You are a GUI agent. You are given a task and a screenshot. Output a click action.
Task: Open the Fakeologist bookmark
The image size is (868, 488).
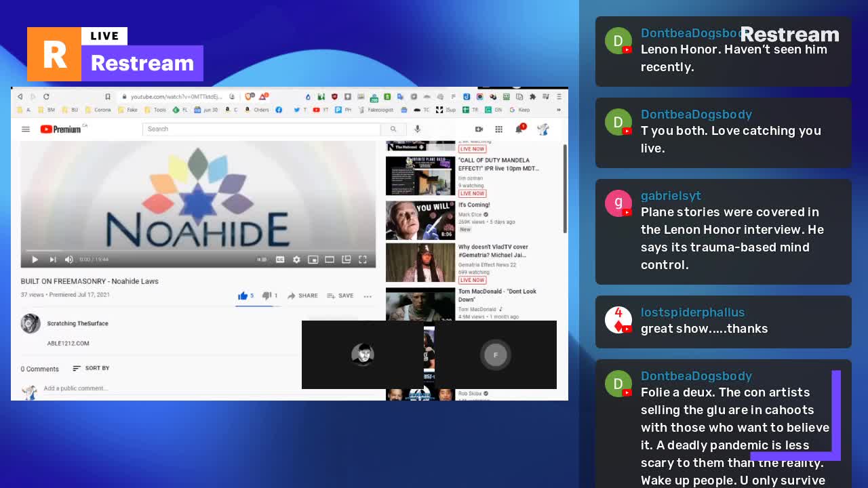click(376, 110)
